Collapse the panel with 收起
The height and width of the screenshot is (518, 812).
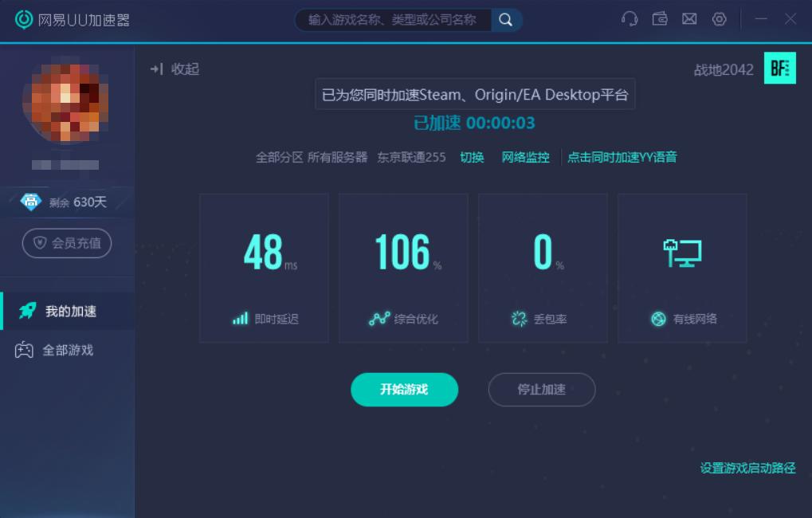coord(175,69)
